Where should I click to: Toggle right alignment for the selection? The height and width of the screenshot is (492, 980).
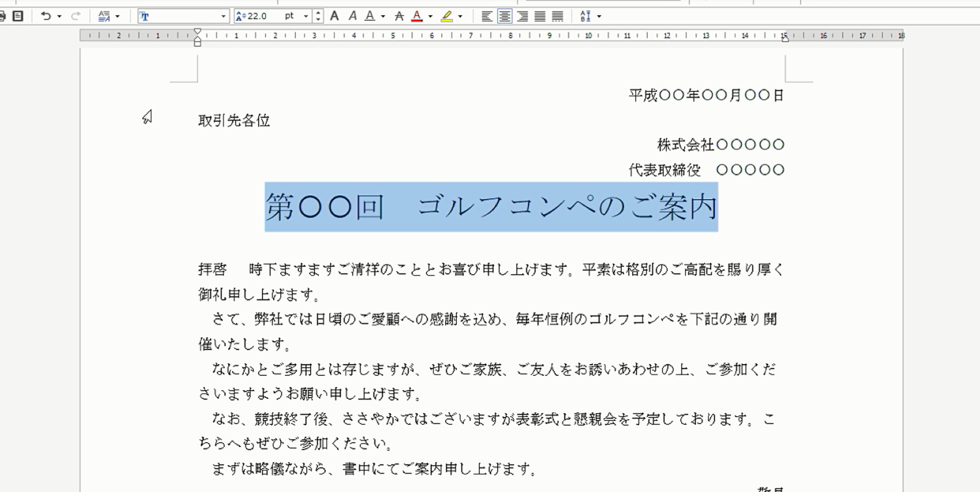(523, 16)
